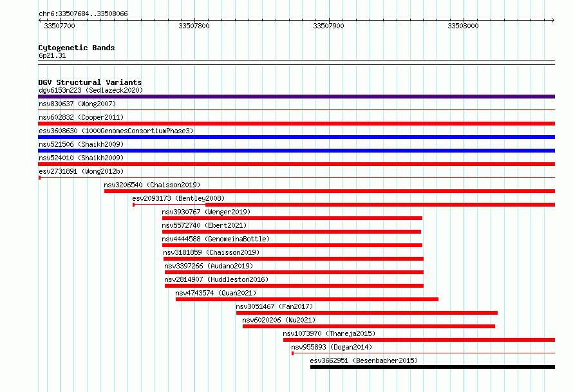Click ruler position 33508000
The height and width of the screenshot is (392, 573).
[463, 26]
